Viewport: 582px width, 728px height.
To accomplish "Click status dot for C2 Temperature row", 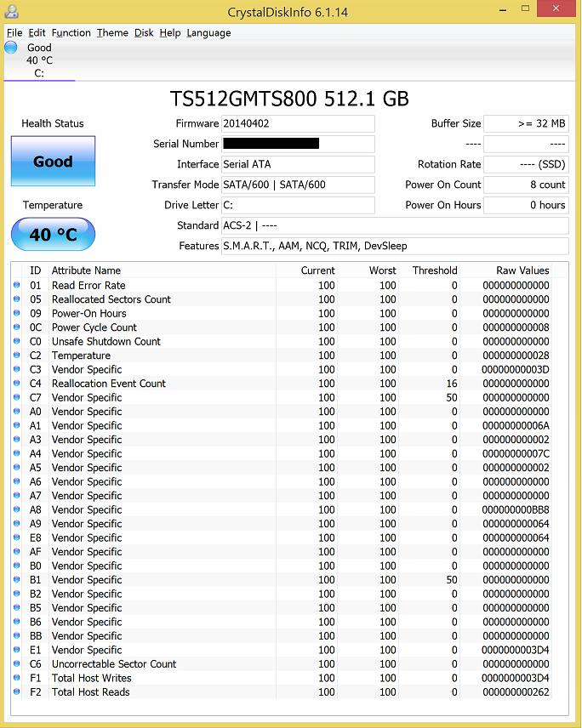I will (x=17, y=355).
